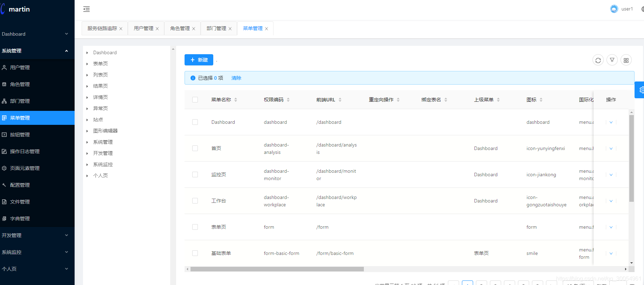Switch to the 用户管理 tab
Screen dimensions: 644x285
[144, 28]
